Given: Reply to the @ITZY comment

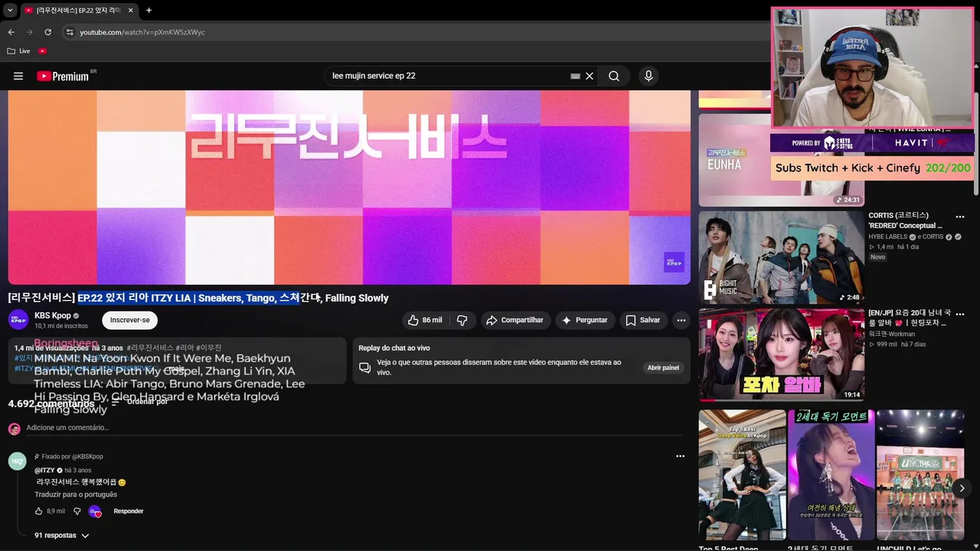Looking at the screenshot, I should pyautogui.click(x=129, y=511).
